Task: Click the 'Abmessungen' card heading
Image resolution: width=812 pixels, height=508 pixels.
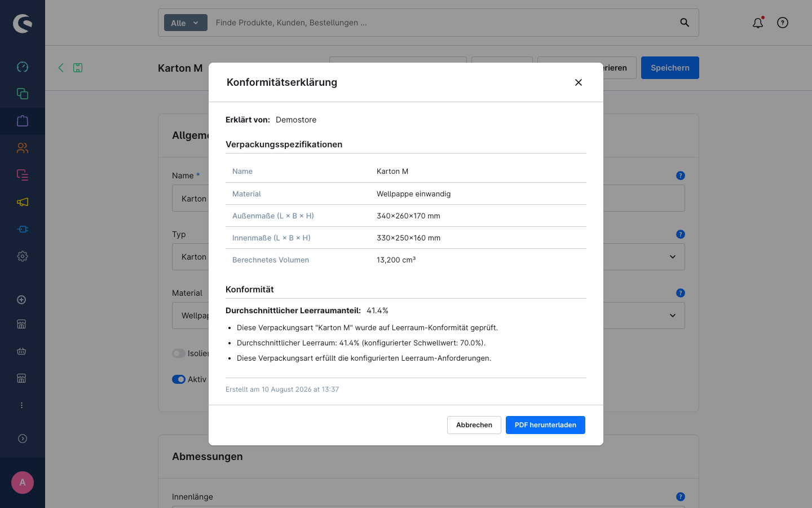Action: [x=208, y=457]
